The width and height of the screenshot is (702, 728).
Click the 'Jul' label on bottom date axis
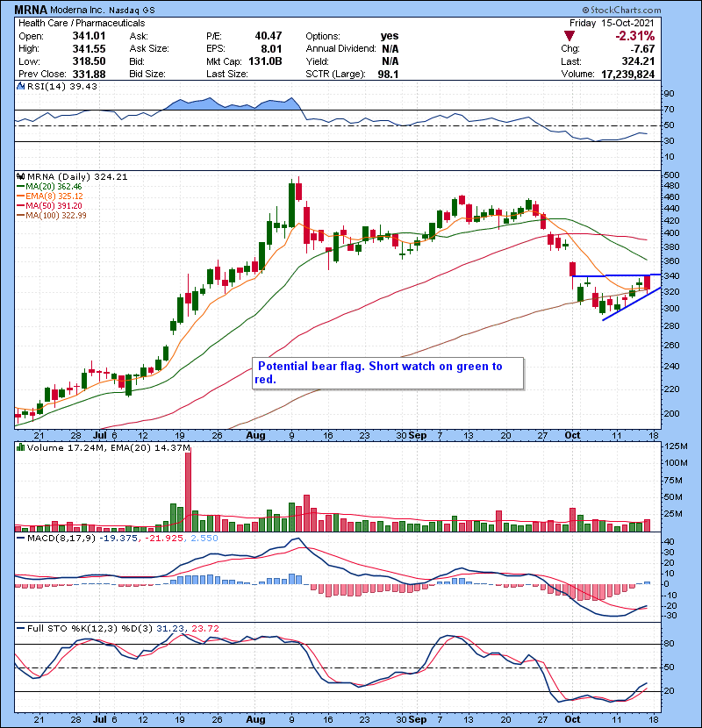pos(100,719)
